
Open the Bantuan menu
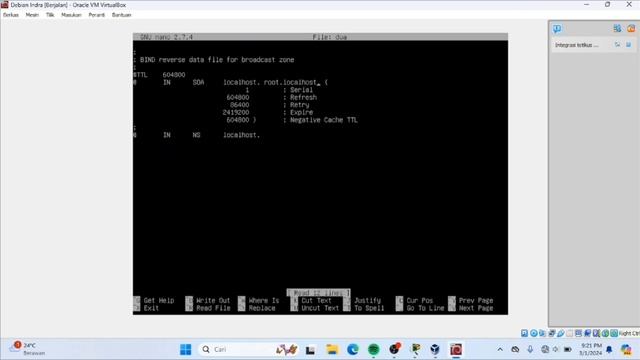pyautogui.click(x=122, y=15)
